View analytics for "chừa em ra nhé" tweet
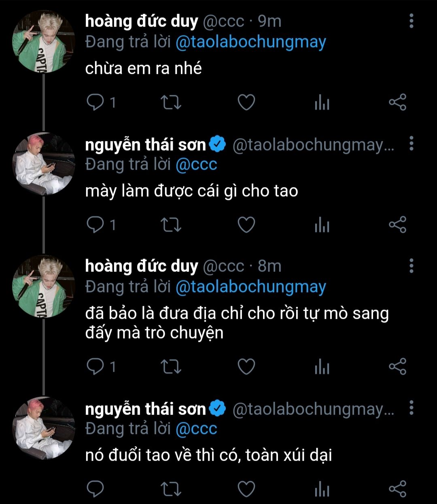Image resolution: width=437 pixels, height=504 pixels. (322, 103)
